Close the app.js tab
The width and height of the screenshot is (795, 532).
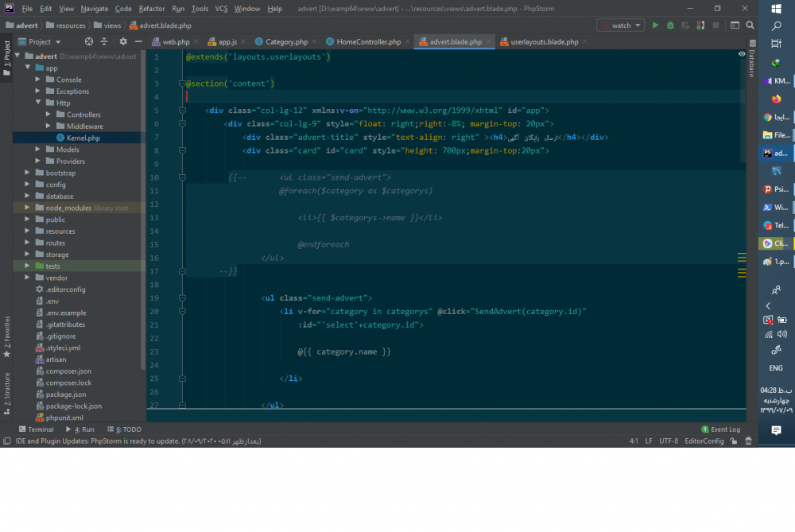(243, 41)
